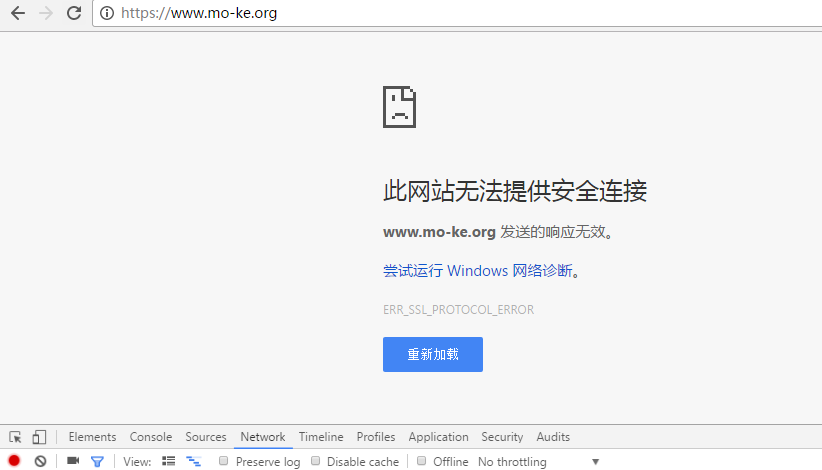Clear the network log
The image size is (822, 470).
coord(40,461)
